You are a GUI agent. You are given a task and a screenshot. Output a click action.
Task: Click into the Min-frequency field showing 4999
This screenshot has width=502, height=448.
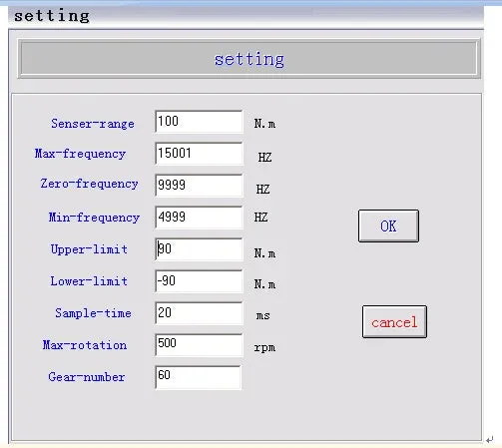[199, 218]
